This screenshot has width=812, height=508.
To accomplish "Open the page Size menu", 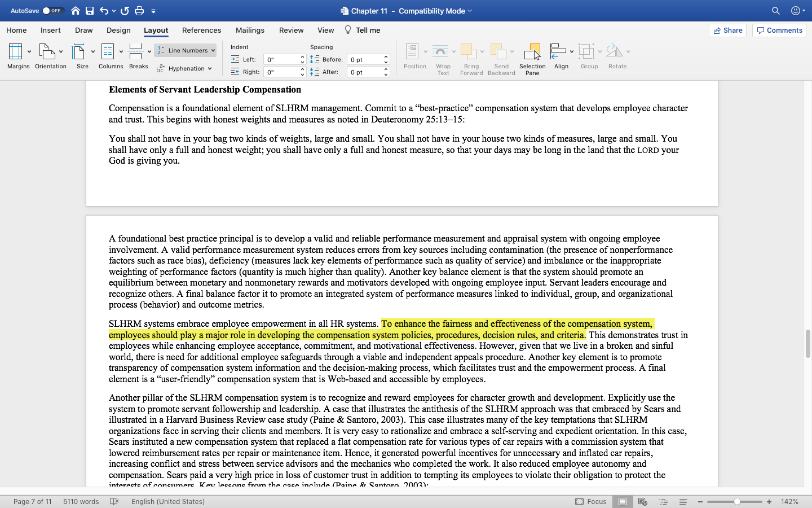I will click(83, 56).
